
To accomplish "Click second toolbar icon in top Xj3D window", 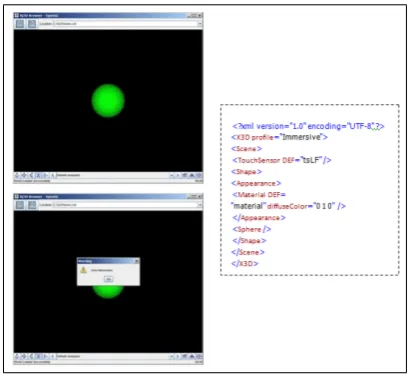I will 32,24.
